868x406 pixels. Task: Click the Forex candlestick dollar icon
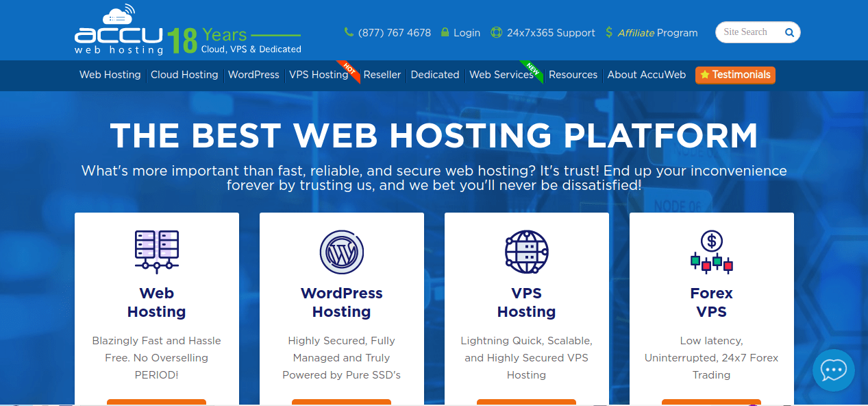[712, 252]
